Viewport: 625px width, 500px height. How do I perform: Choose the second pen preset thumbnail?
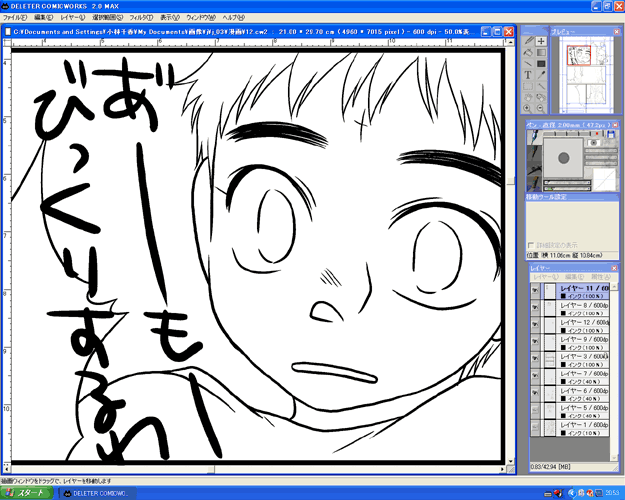(534, 153)
